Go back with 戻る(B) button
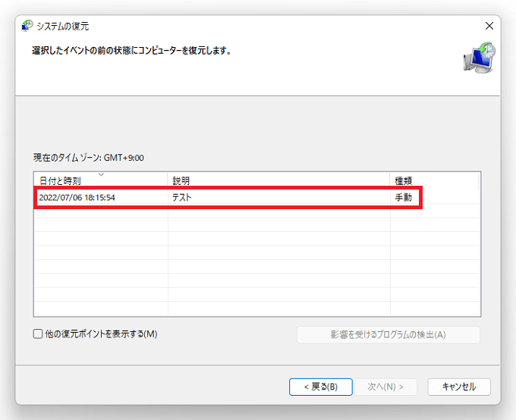The image size is (516, 420). tap(321, 387)
